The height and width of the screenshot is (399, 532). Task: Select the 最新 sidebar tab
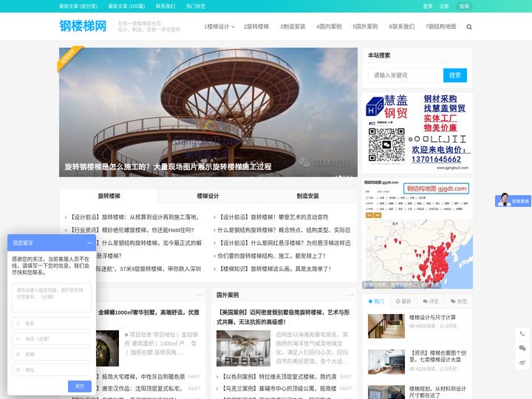pos(403,301)
